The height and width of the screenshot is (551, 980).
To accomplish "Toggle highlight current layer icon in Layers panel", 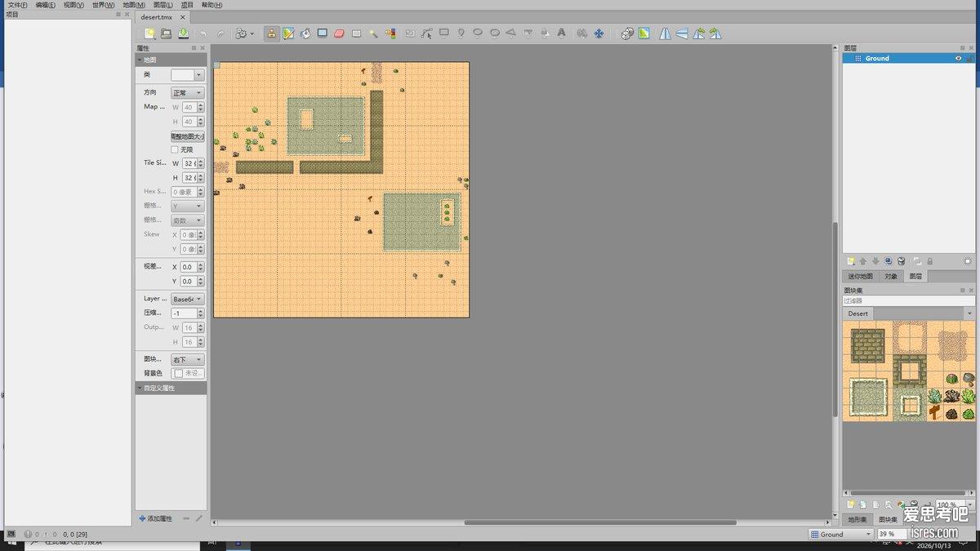I will pyautogui.click(x=968, y=261).
